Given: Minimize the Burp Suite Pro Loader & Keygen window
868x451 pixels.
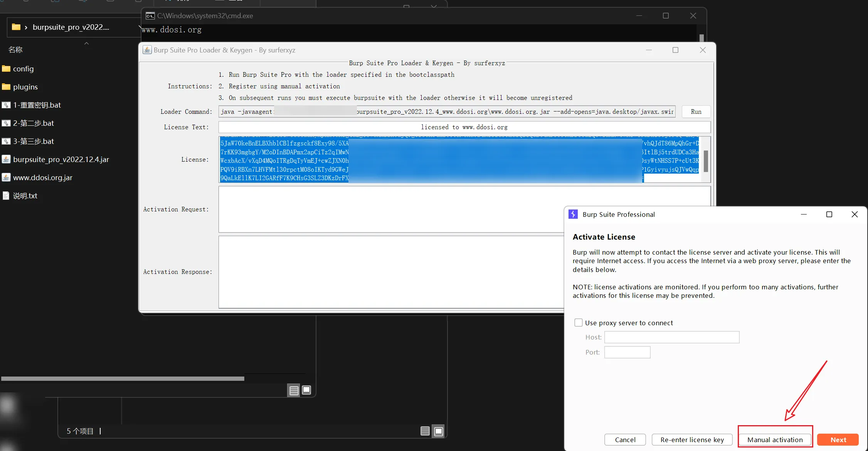Looking at the screenshot, I should (x=649, y=50).
